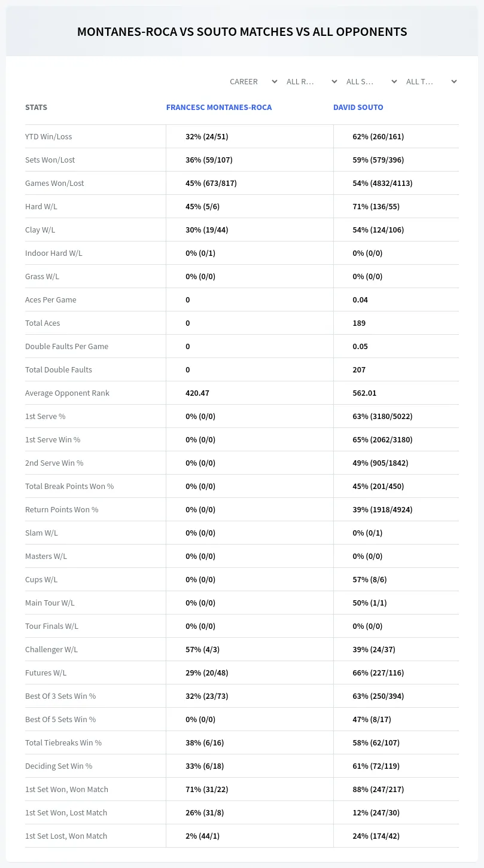The width and height of the screenshot is (484, 868).
Task: Click the STATS column header
Action: click(36, 108)
